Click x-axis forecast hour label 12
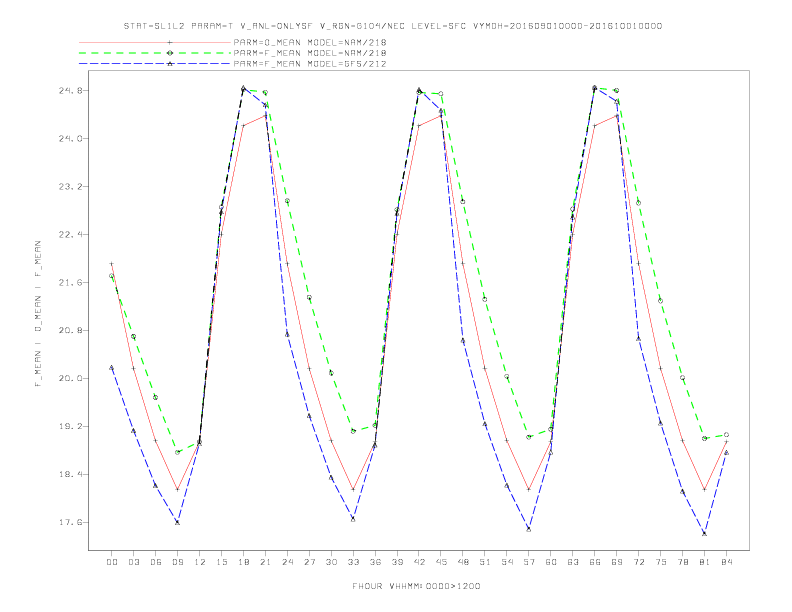This screenshot has width=792, height=612. 200,562
